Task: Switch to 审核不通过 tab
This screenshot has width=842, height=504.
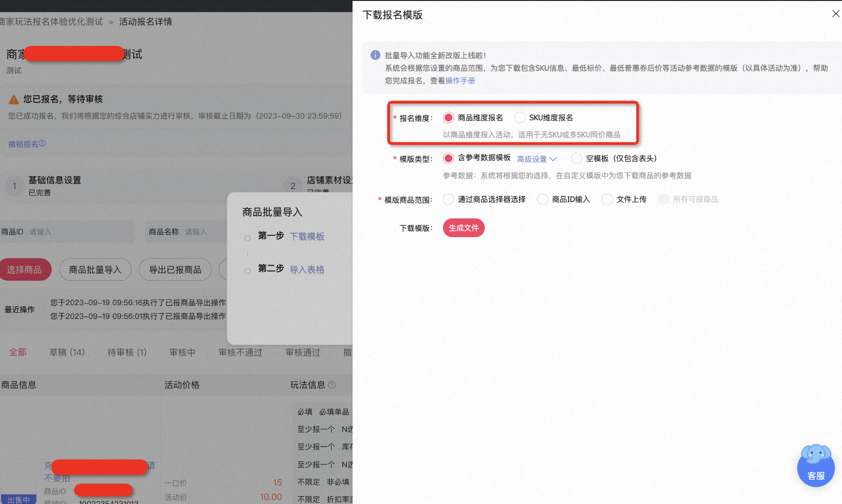Action: point(241,352)
